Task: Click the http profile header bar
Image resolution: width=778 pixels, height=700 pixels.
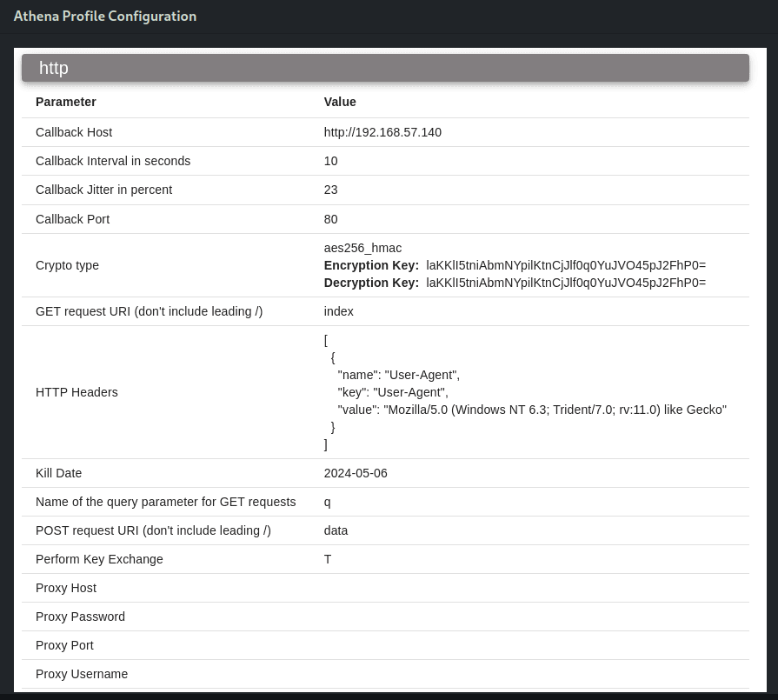Action: point(385,68)
